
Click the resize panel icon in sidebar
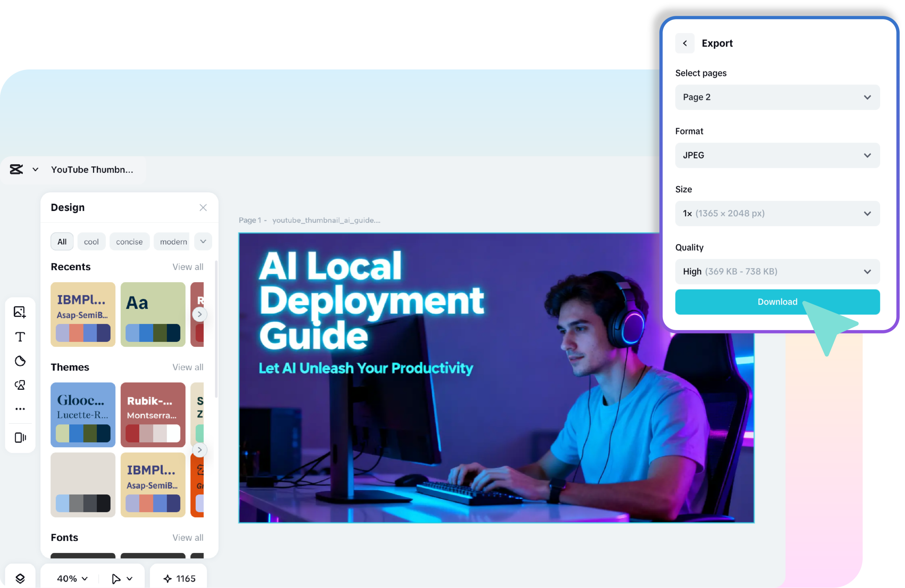point(20,437)
